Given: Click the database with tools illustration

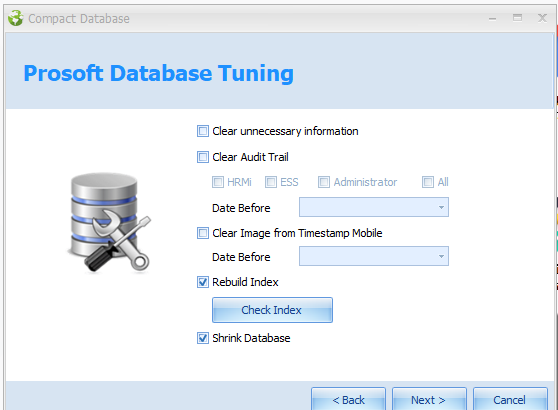Looking at the screenshot, I should pyautogui.click(x=109, y=222).
